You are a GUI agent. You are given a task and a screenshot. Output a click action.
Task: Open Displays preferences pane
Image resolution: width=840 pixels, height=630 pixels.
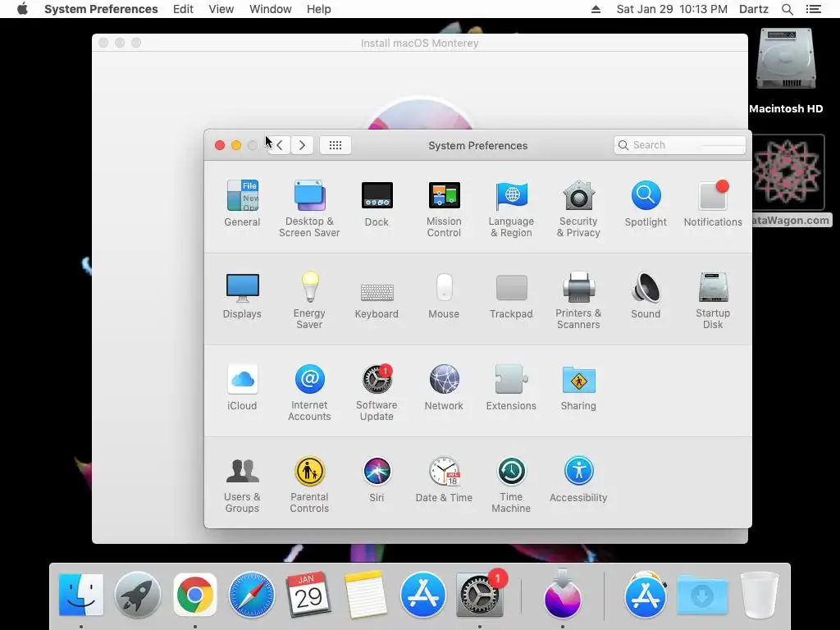(x=242, y=295)
